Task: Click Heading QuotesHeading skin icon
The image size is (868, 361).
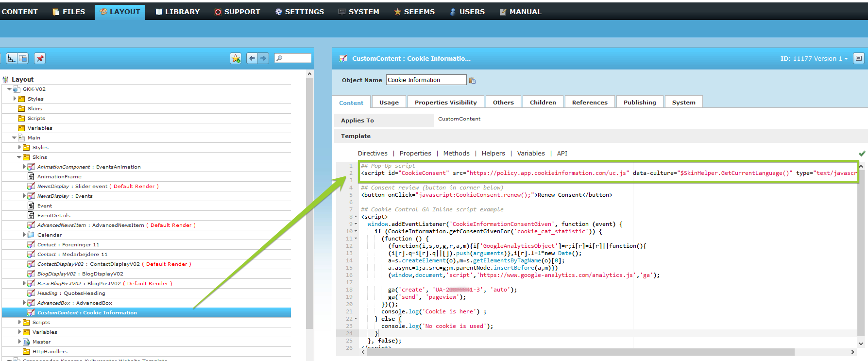Action: 31,293
